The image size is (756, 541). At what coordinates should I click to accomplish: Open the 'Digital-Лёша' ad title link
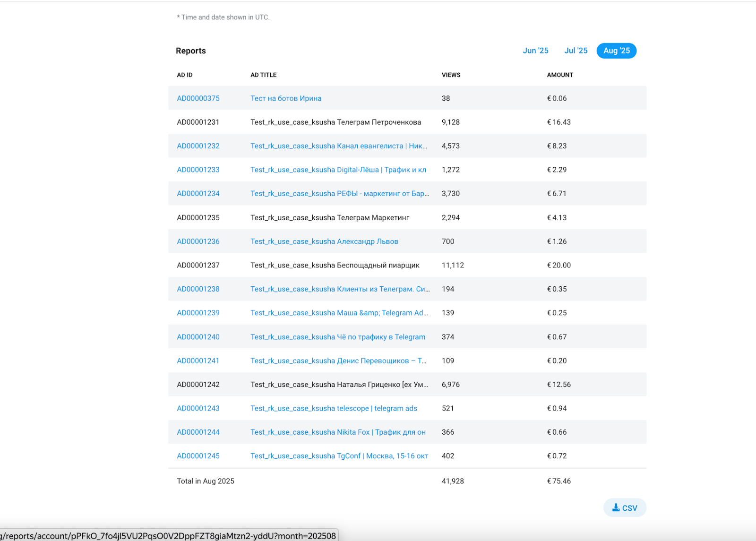(x=338, y=170)
